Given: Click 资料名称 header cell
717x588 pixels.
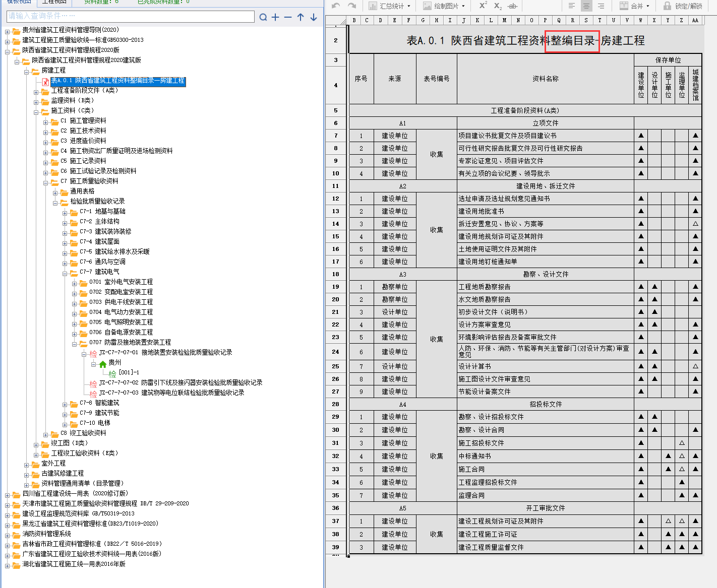Looking at the screenshot, I should click(545, 79).
